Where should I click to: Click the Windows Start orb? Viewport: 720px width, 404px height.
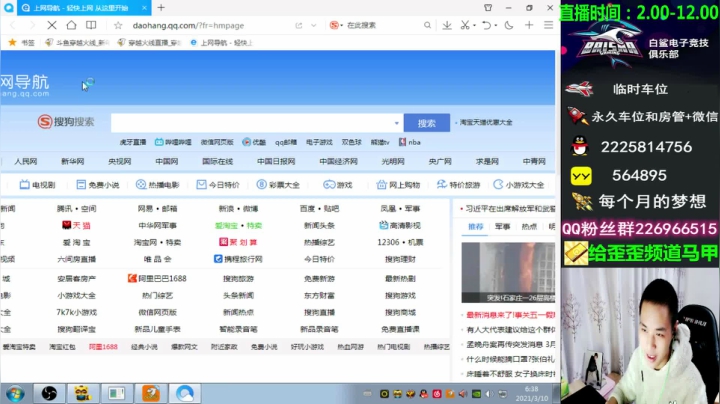pyautogui.click(x=15, y=394)
